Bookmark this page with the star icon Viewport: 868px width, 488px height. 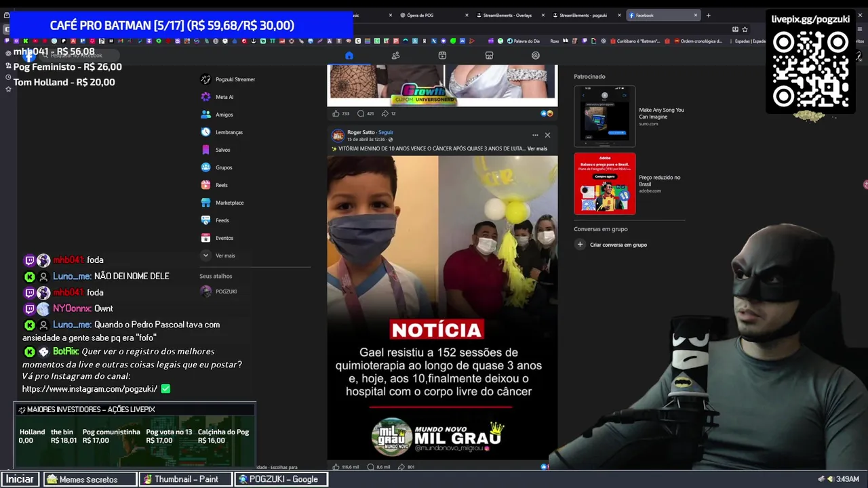[745, 29]
